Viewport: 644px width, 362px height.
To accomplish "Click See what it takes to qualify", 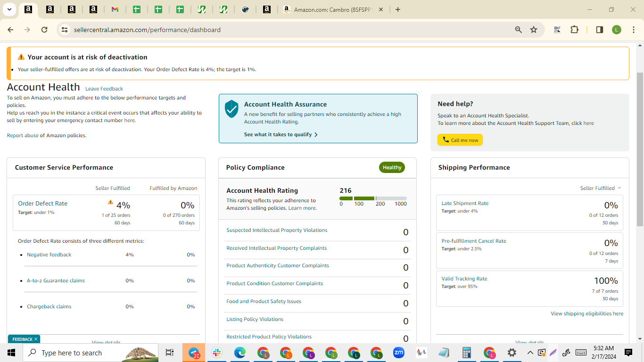I will (281, 134).
